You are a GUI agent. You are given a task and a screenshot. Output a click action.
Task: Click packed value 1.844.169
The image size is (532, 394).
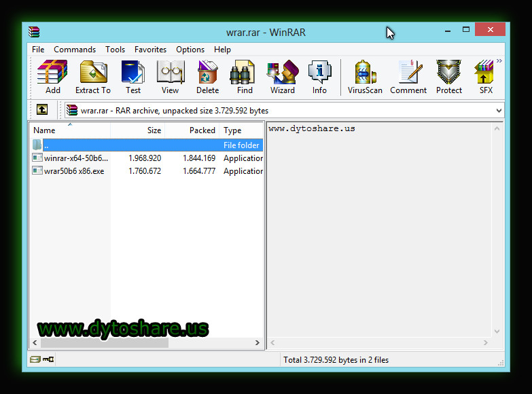[199, 158]
